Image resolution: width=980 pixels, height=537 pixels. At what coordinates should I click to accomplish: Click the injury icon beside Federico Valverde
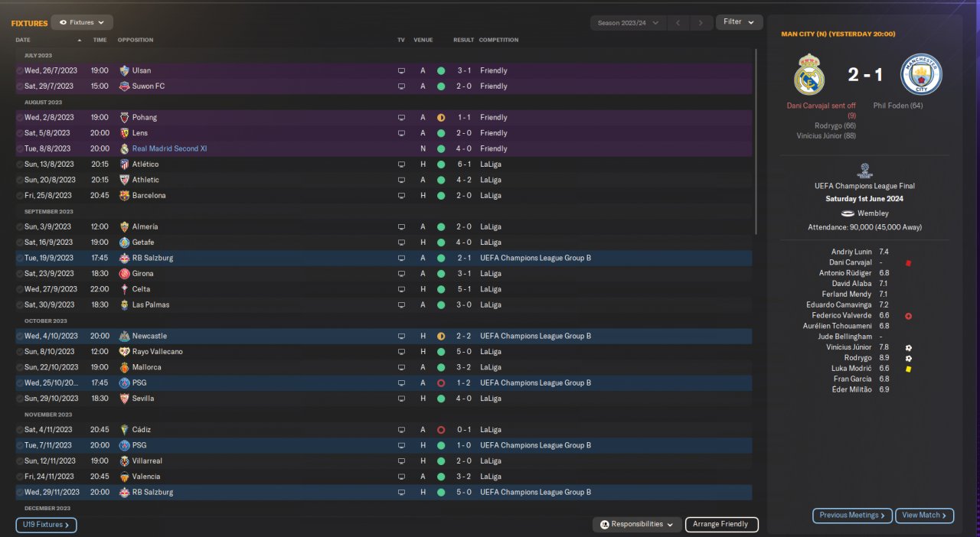908,316
